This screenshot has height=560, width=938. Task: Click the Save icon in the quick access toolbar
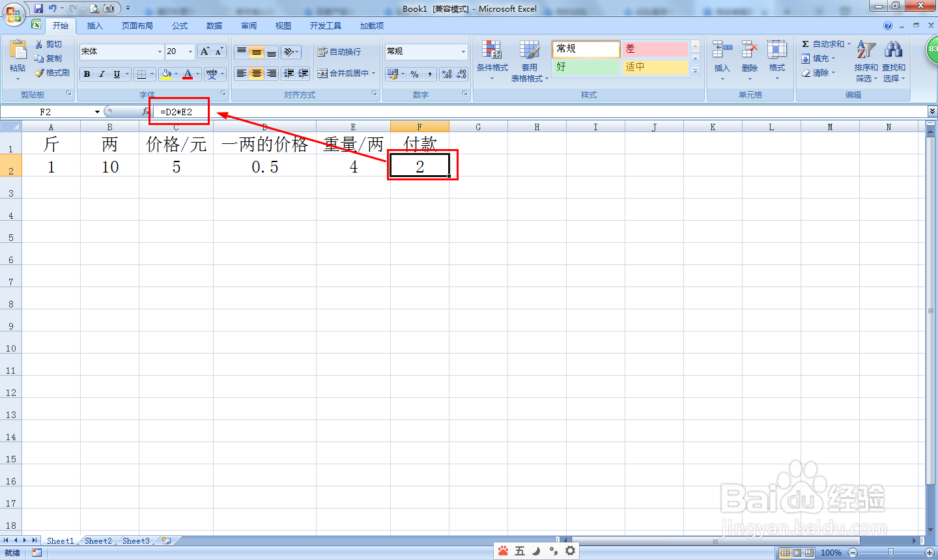pyautogui.click(x=38, y=8)
